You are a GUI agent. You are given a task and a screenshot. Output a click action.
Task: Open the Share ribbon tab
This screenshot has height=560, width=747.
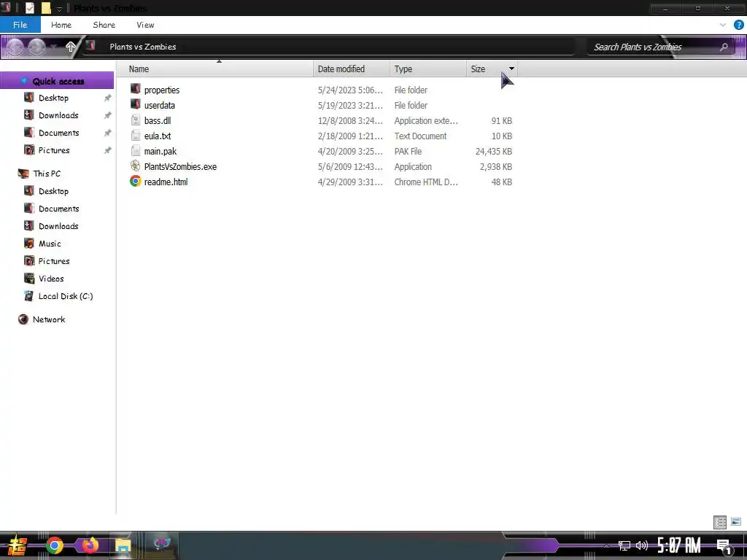click(x=104, y=25)
